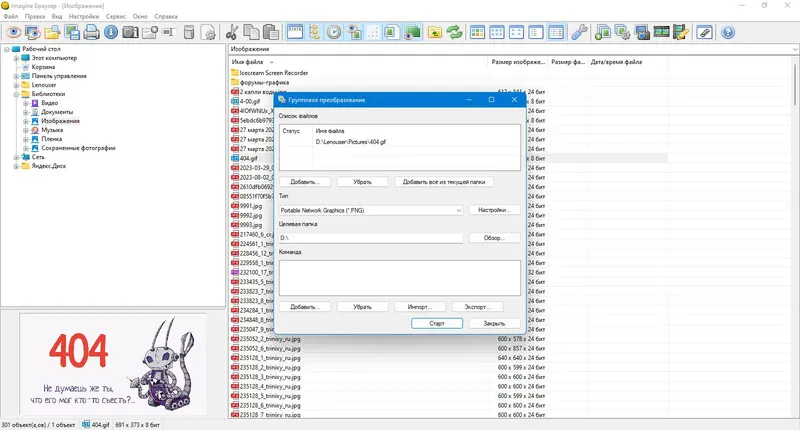Click the blue help question mark icon

tap(728, 33)
